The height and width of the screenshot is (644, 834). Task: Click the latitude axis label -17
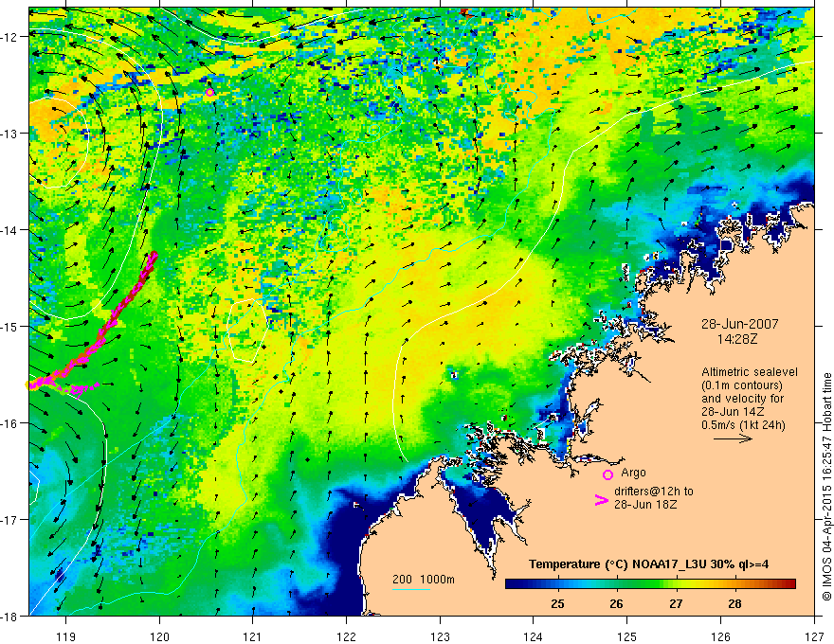[x=10, y=519]
